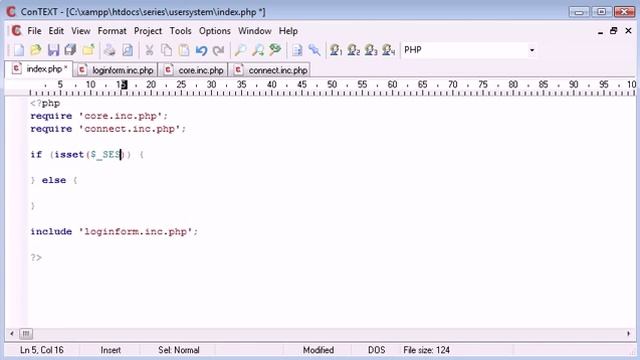Switch to the index.php tab

tap(40, 69)
